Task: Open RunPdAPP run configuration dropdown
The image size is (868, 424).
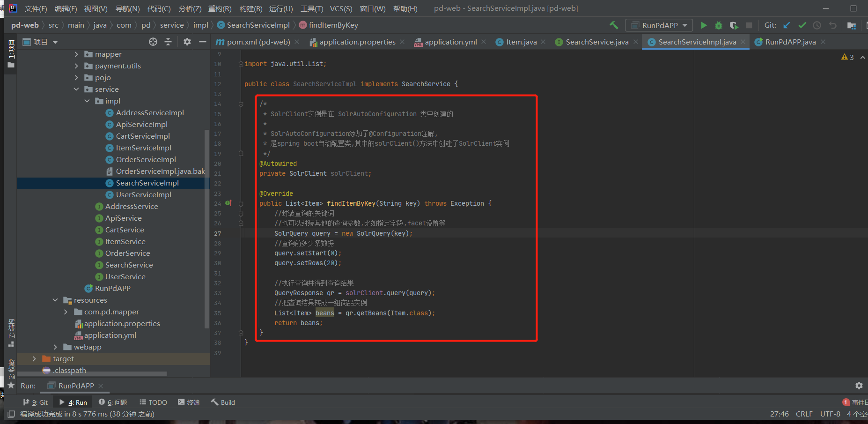Action: (x=659, y=25)
